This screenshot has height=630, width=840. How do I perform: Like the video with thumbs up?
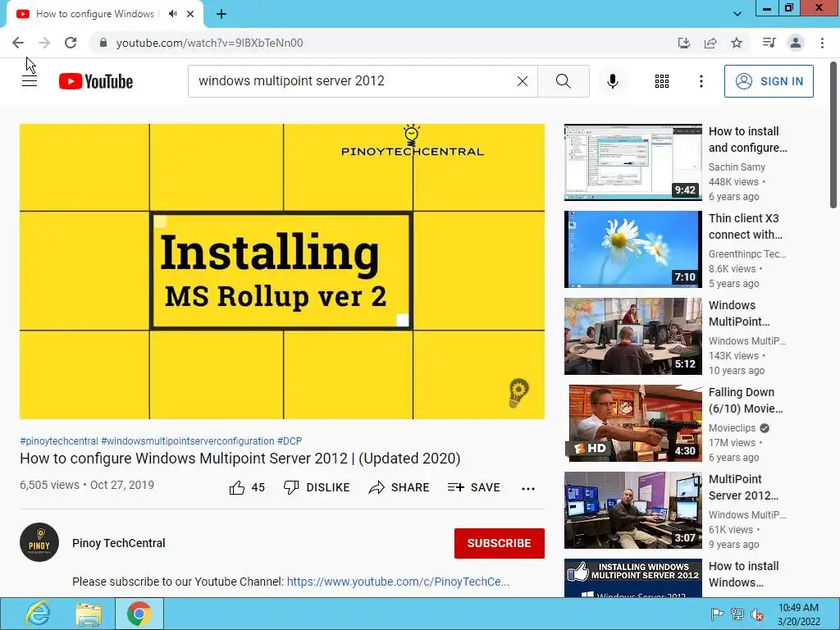click(x=237, y=487)
